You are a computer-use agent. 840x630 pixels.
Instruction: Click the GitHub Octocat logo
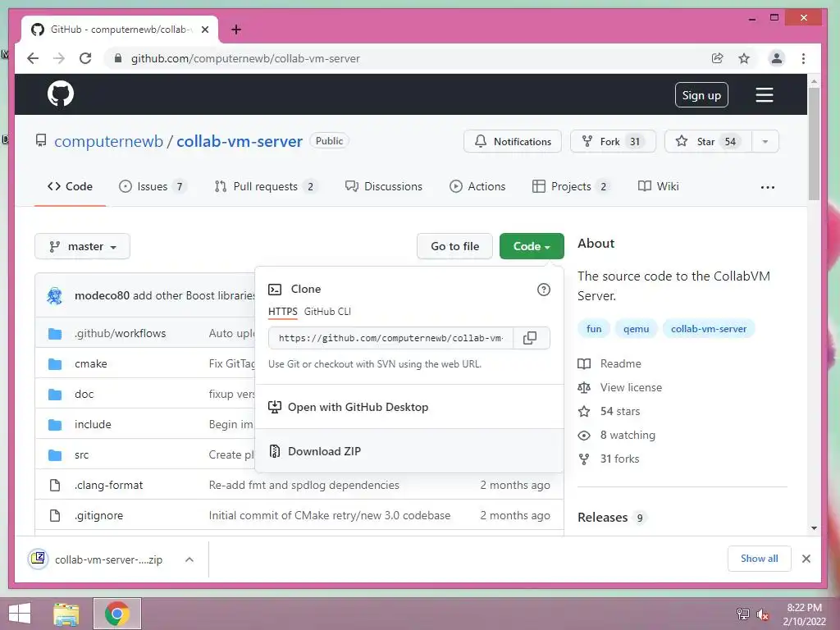[61, 94]
